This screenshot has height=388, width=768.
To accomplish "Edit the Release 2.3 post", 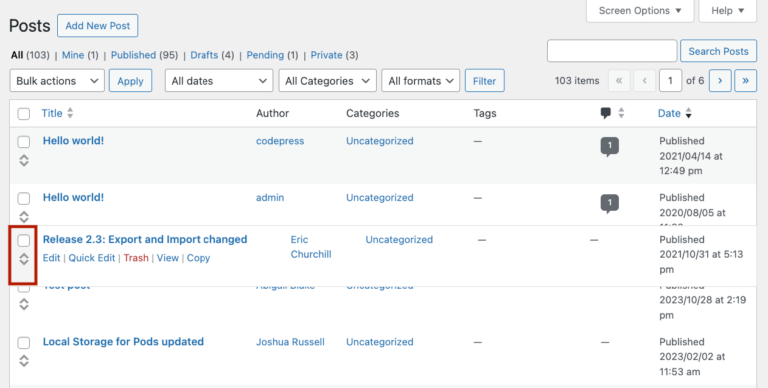I will [51, 258].
